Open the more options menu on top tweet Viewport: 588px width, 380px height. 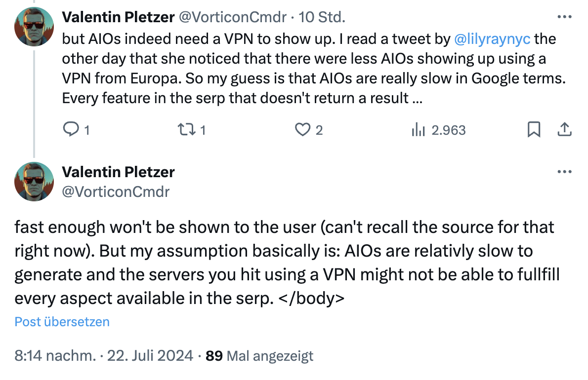(564, 16)
